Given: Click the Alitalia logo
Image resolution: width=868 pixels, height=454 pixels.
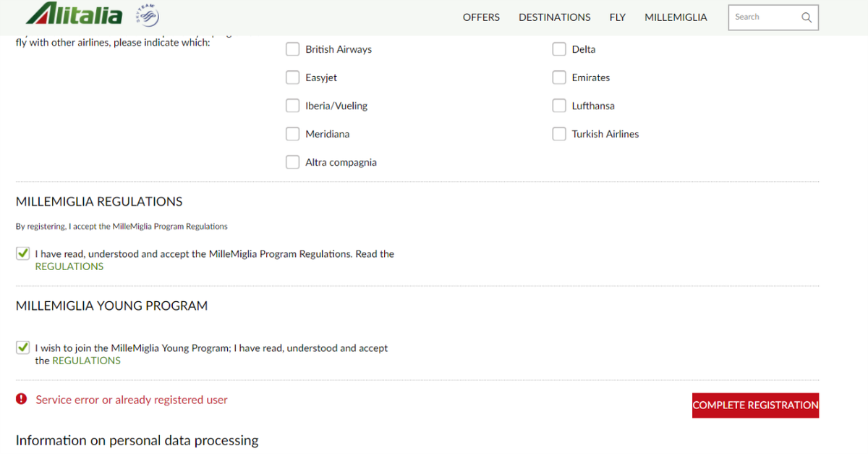Looking at the screenshot, I should click(x=74, y=14).
